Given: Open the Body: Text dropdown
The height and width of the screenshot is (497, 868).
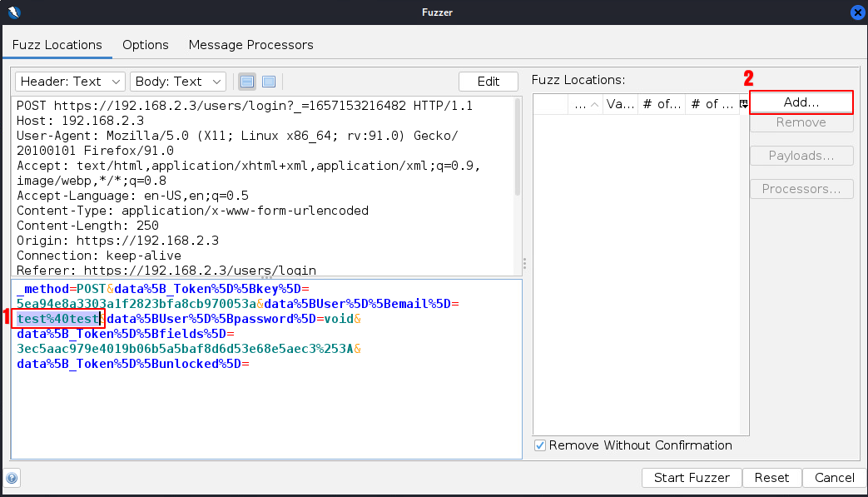Looking at the screenshot, I should (178, 82).
